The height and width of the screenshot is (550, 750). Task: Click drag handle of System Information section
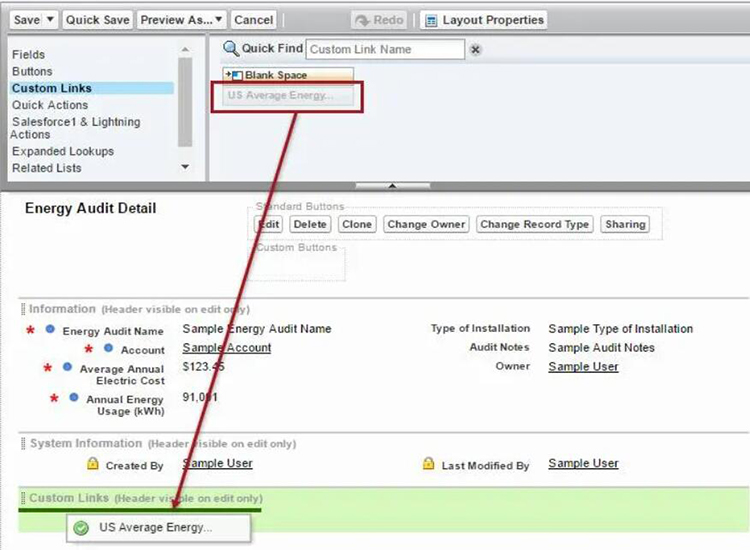pos(23,443)
